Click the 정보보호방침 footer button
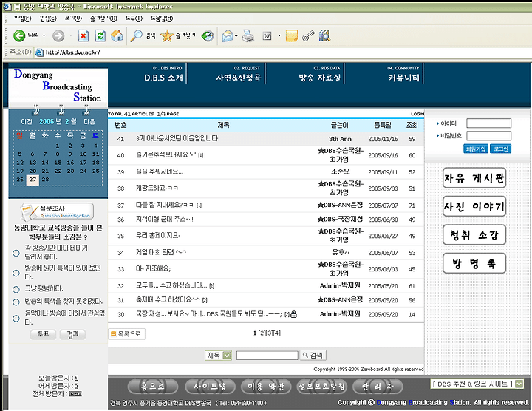 pyautogui.click(x=321, y=386)
